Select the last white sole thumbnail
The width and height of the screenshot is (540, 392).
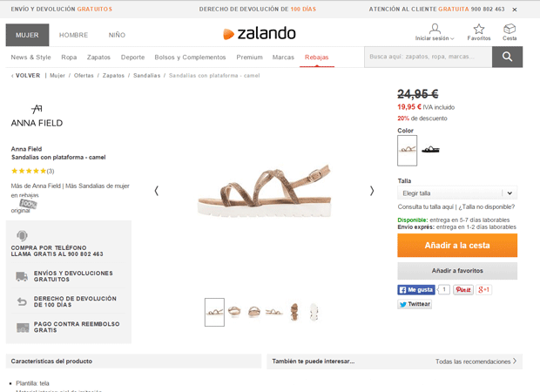tap(314, 312)
